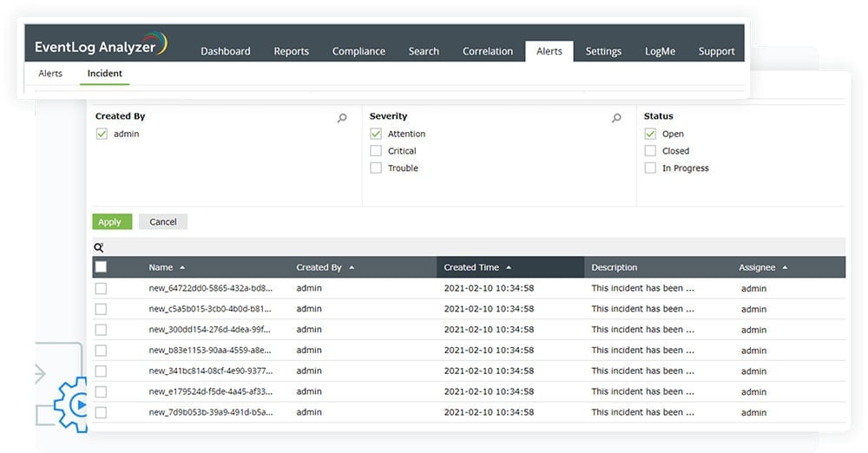
Task: Switch to the Incident sub-tab
Action: click(105, 73)
